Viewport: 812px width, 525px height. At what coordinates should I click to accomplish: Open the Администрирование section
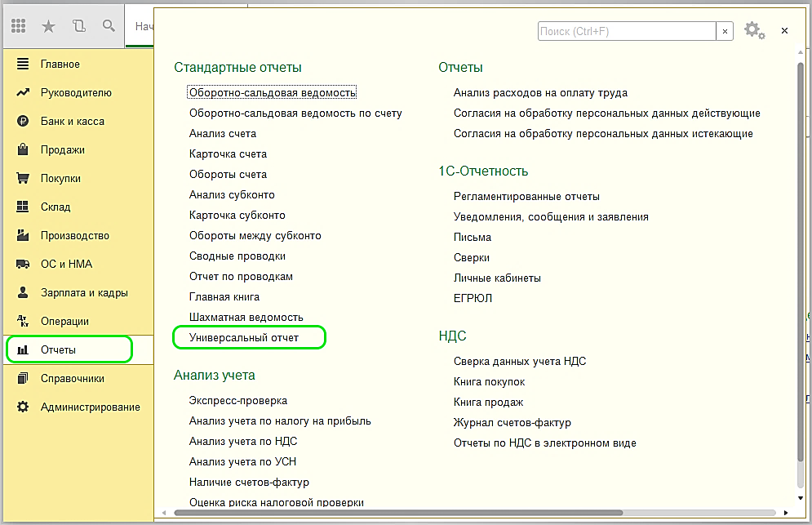click(91, 407)
